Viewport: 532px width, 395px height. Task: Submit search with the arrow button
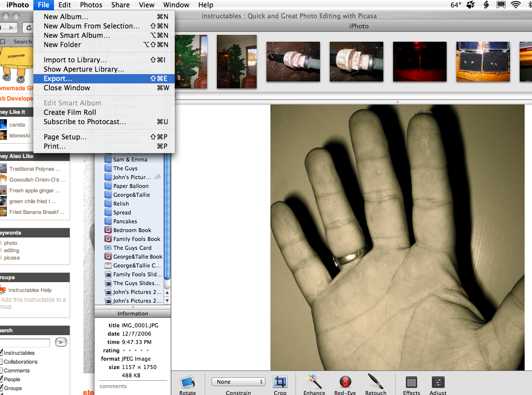click(61, 342)
